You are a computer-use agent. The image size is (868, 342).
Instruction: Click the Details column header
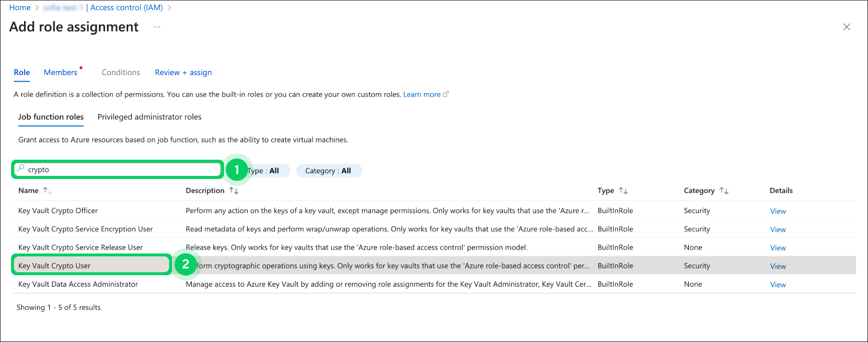781,190
